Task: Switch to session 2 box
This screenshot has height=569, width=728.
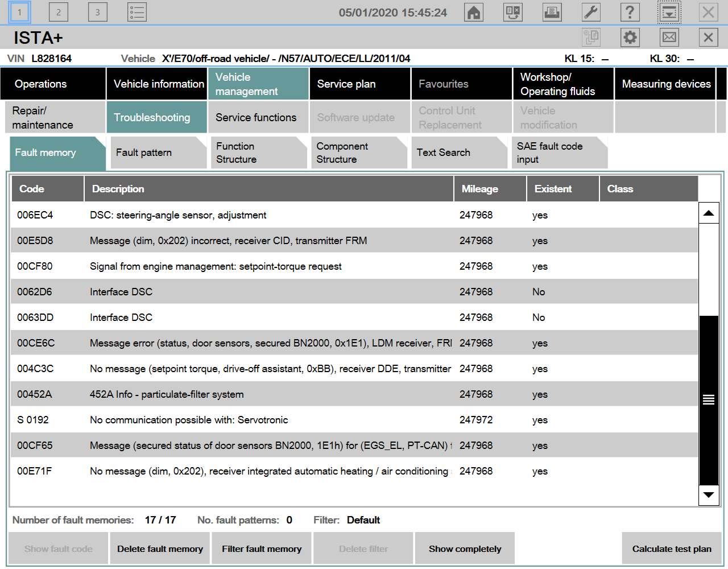Action: pyautogui.click(x=58, y=13)
